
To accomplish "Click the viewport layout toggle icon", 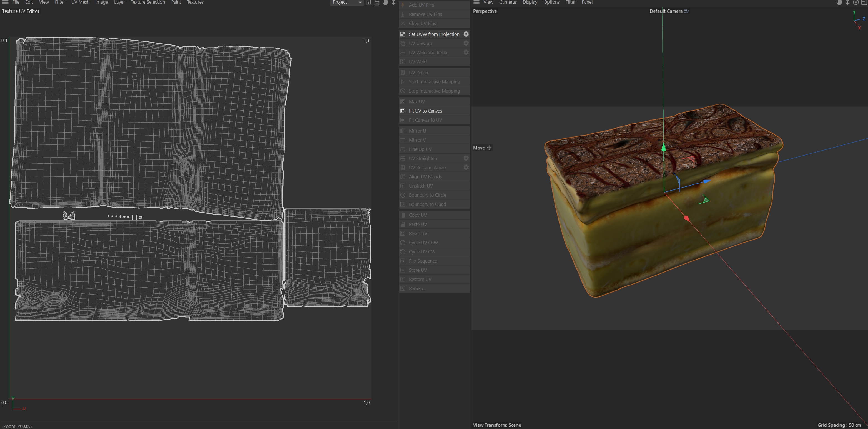I will (864, 2).
